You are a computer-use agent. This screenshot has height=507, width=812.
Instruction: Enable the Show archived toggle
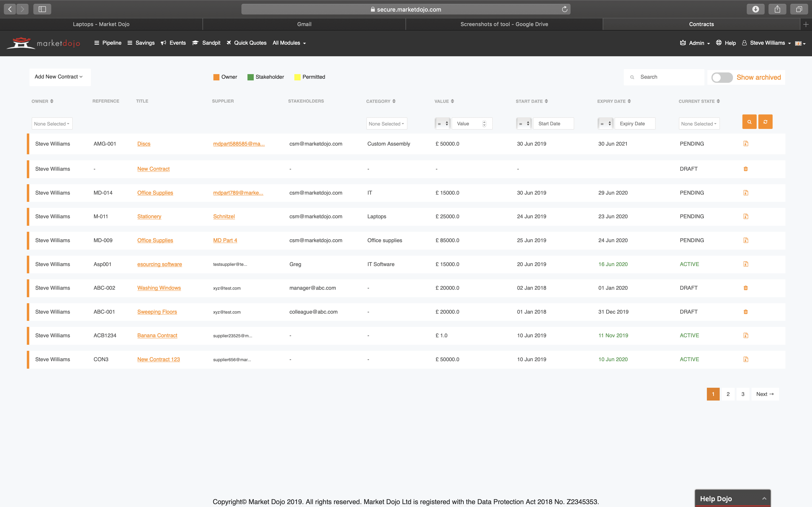click(x=722, y=77)
